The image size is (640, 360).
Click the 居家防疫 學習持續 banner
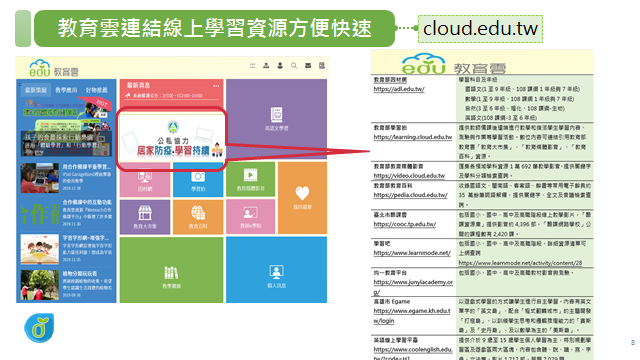(172, 139)
